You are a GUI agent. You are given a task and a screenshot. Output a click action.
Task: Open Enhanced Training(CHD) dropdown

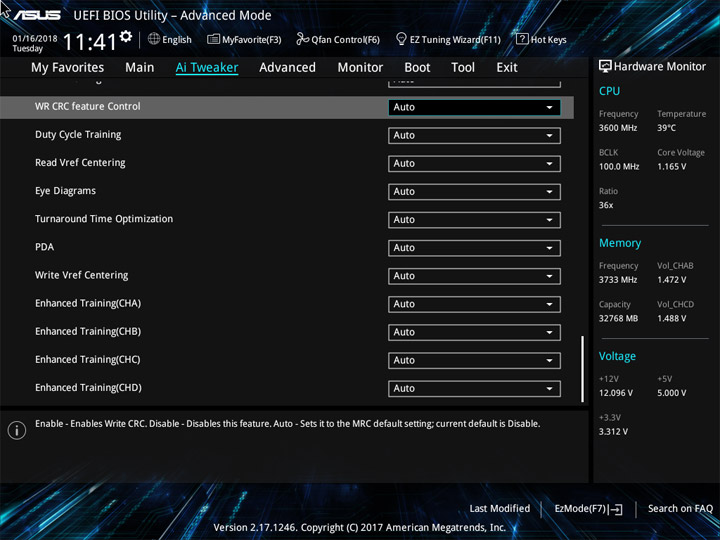(x=474, y=388)
